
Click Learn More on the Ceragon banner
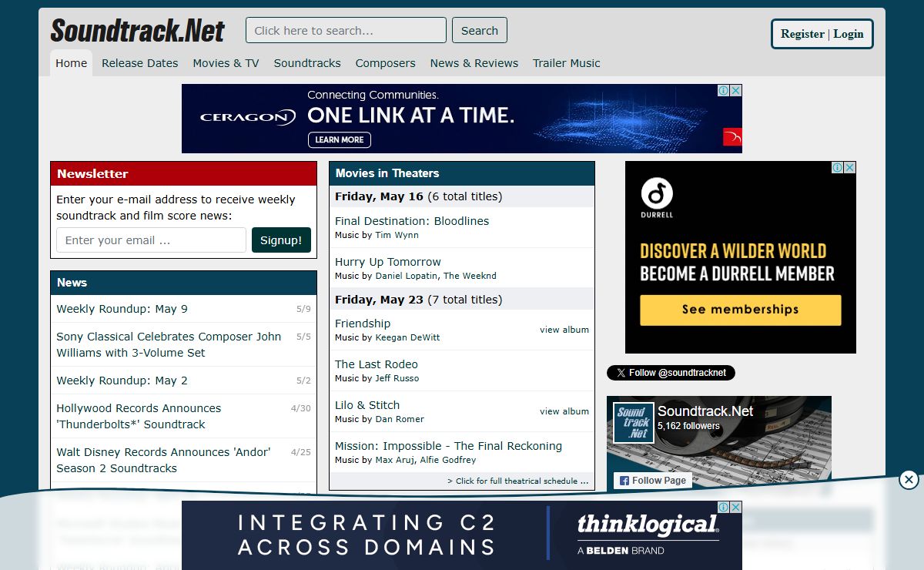[x=340, y=140]
